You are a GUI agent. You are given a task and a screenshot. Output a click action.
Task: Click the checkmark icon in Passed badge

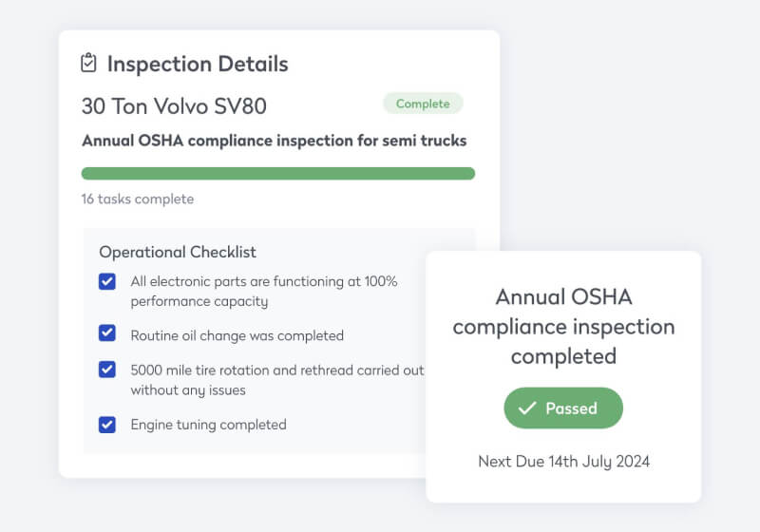528,408
